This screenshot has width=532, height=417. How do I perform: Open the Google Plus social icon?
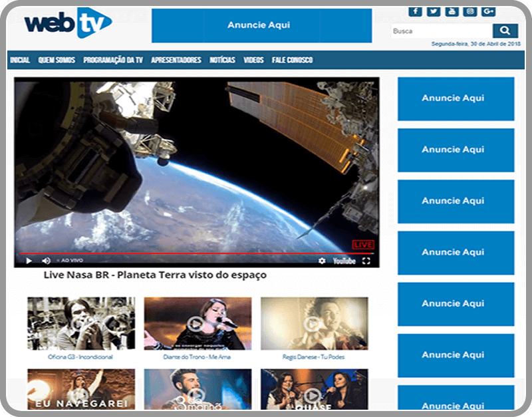(488, 11)
